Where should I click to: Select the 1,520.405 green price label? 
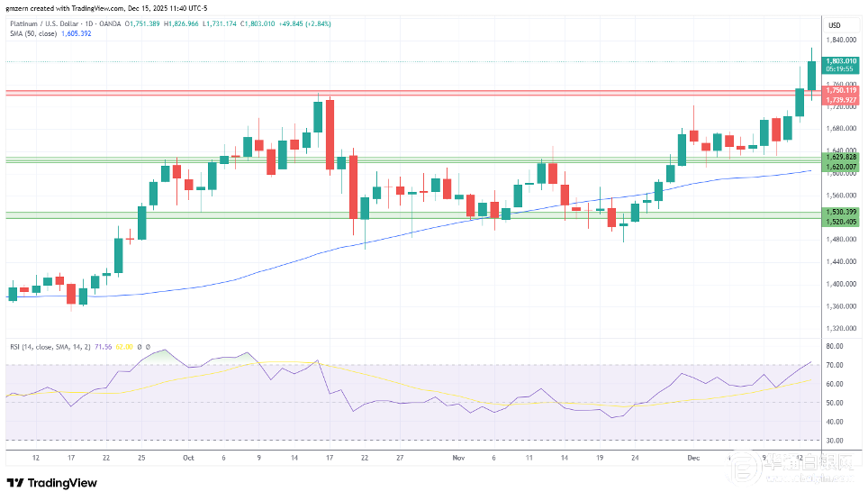tap(840, 221)
